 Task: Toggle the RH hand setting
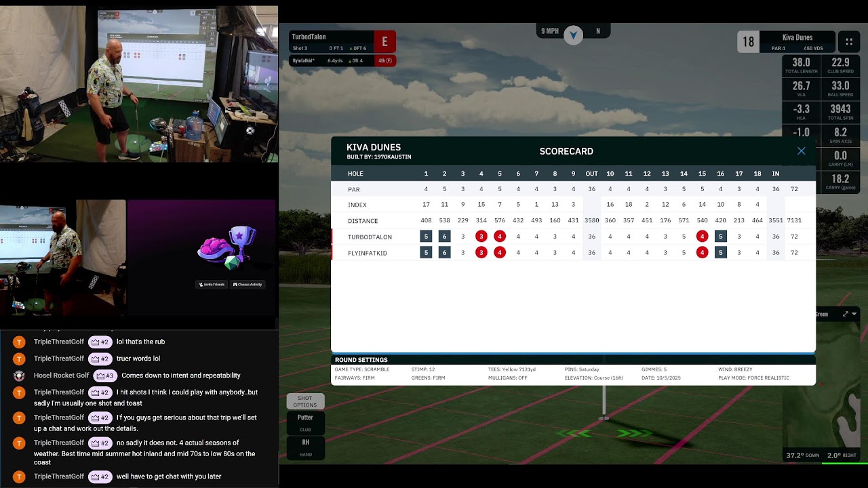[305, 447]
